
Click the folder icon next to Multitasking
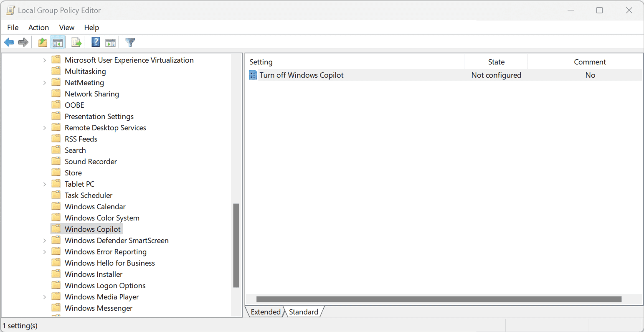pos(56,71)
